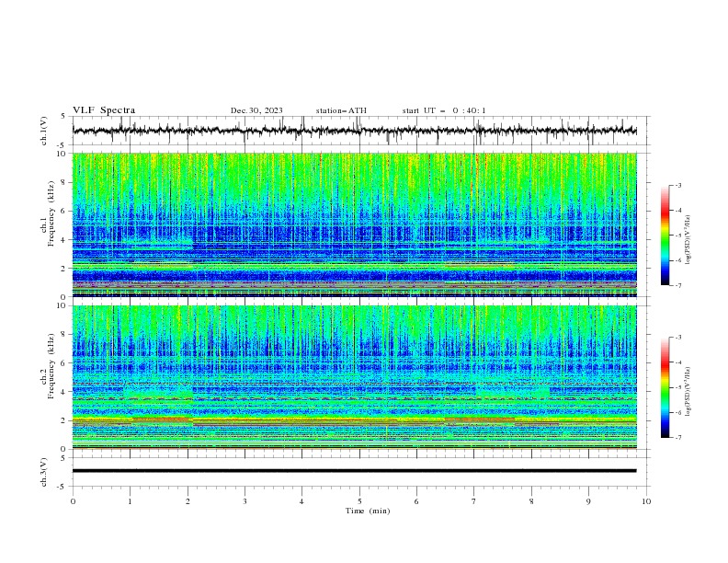Click time tick label '9' on x-axis
The image size is (728, 563).
[x=588, y=501]
